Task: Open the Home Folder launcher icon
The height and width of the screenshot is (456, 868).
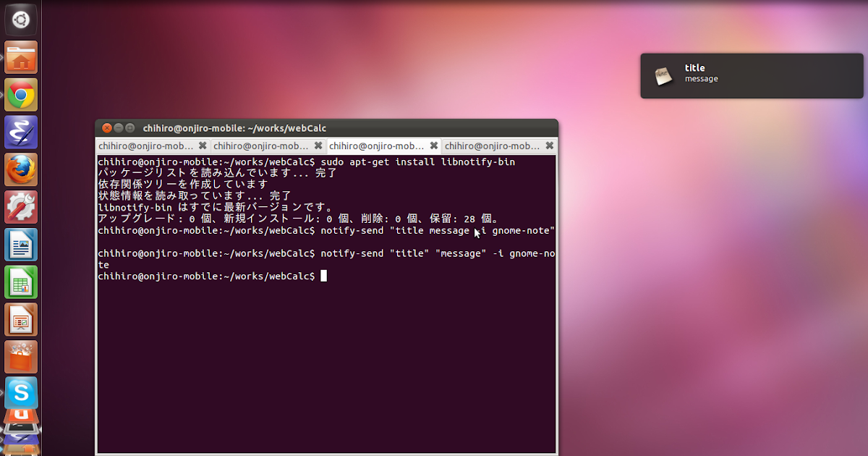Action: (x=20, y=57)
